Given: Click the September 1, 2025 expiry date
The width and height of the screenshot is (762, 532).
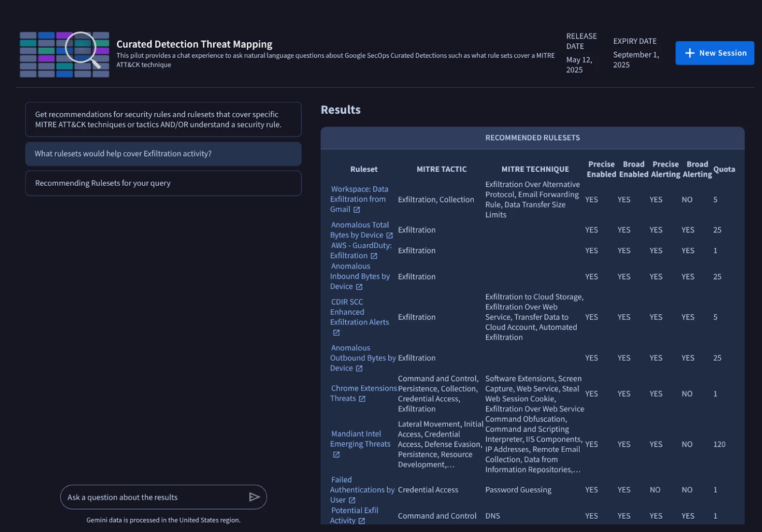Looking at the screenshot, I should pos(636,60).
